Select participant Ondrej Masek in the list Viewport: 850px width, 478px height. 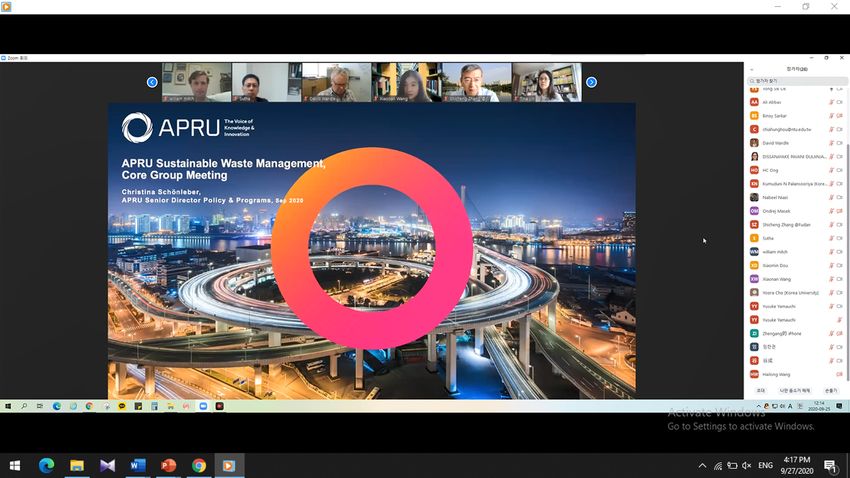pyautogui.click(x=796, y=211)
